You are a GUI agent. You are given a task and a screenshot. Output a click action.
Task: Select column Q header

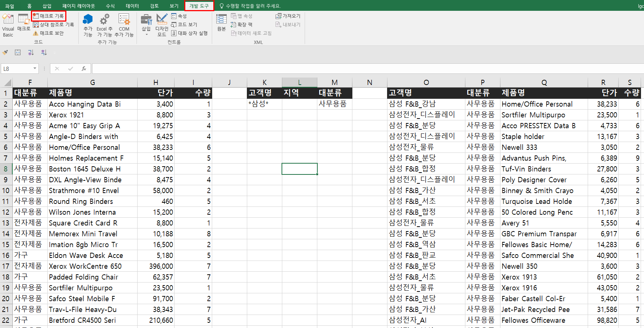[544, 82]
